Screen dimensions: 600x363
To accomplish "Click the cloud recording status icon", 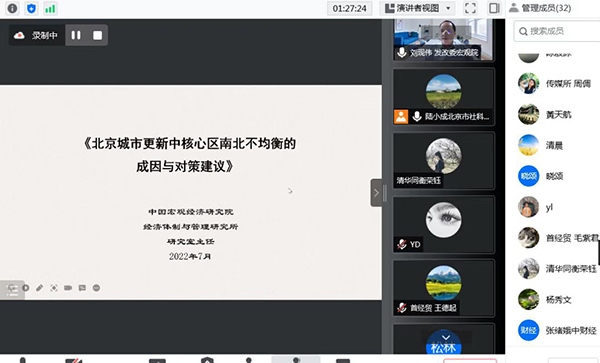I will [19, 35].
